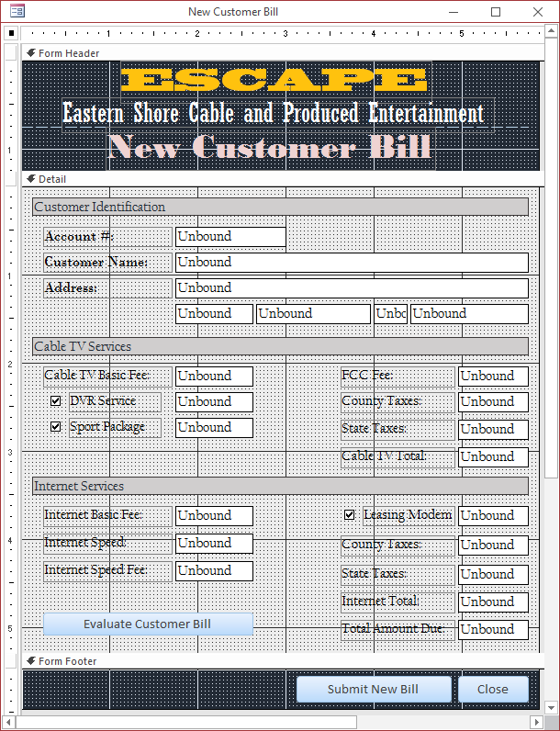Select the Internet Speed text box

(214, 544)
